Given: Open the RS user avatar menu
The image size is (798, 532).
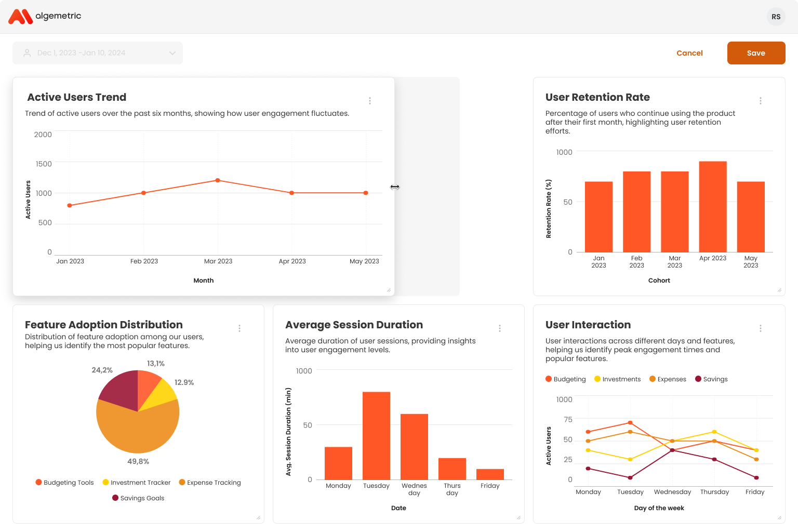Looking at the screenshot, I should 776,17.
